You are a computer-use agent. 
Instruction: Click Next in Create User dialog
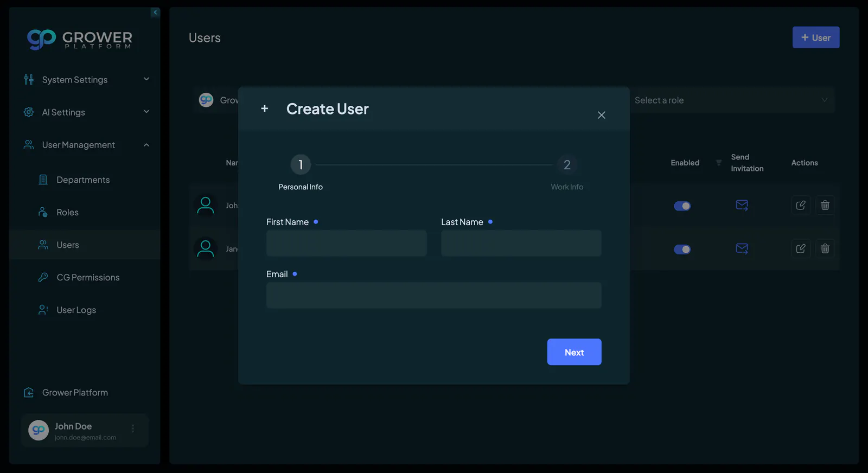tap(574, 352)
